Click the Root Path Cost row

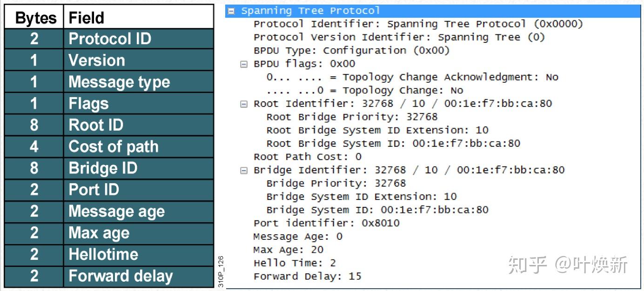pos(307,157)
